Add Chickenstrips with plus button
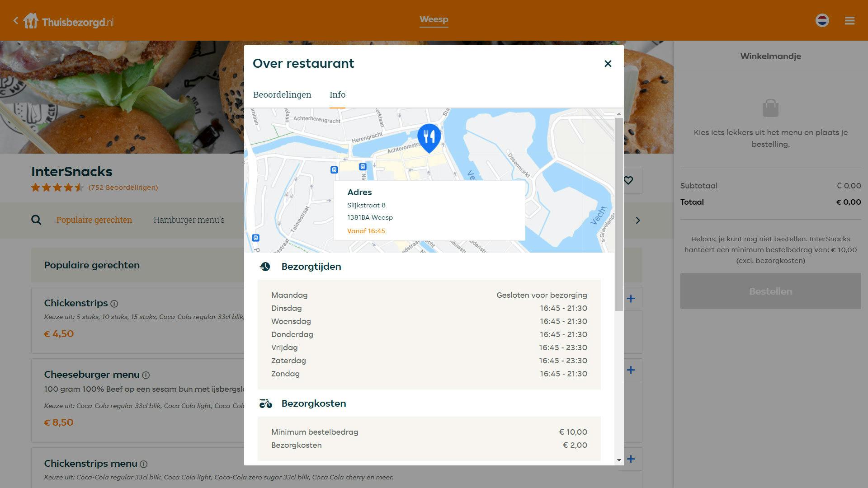Image resolution: width=868 pixels, height=488 pixels. [x=631, y=299]
